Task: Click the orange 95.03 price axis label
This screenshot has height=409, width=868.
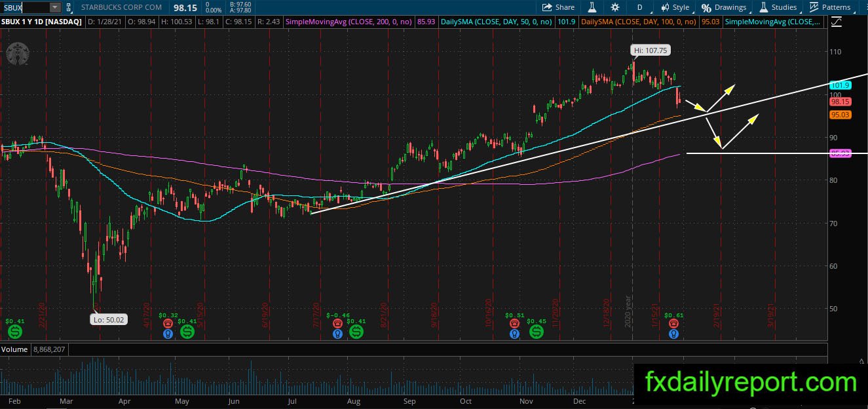Action: (x=840, y=115)
